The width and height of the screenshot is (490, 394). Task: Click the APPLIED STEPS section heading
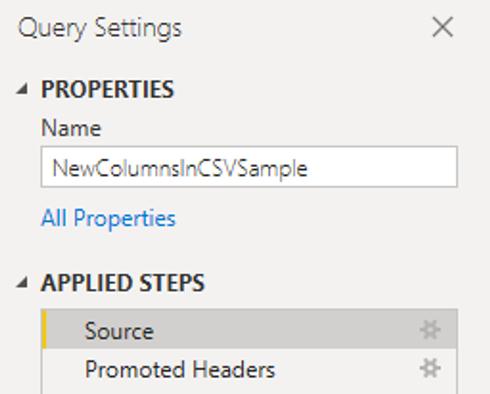[x=123, y=283]
